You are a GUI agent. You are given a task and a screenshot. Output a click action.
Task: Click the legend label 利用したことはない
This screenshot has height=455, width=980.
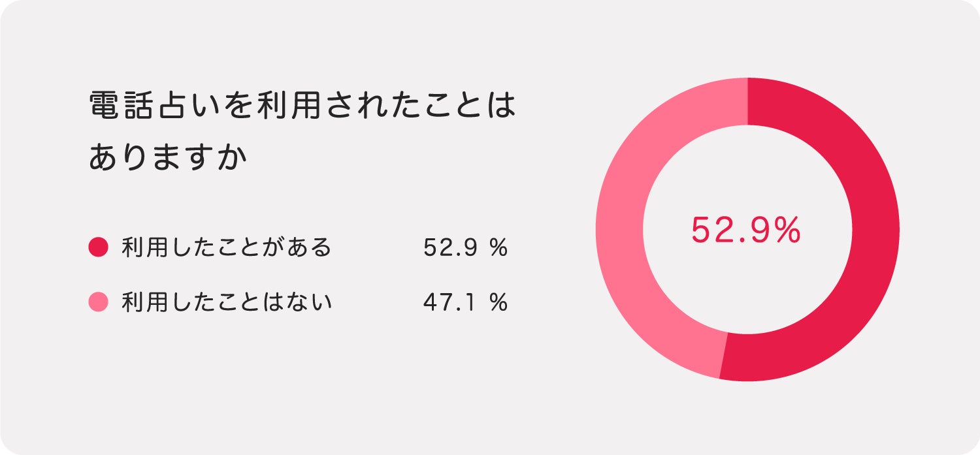coord(227,303)
